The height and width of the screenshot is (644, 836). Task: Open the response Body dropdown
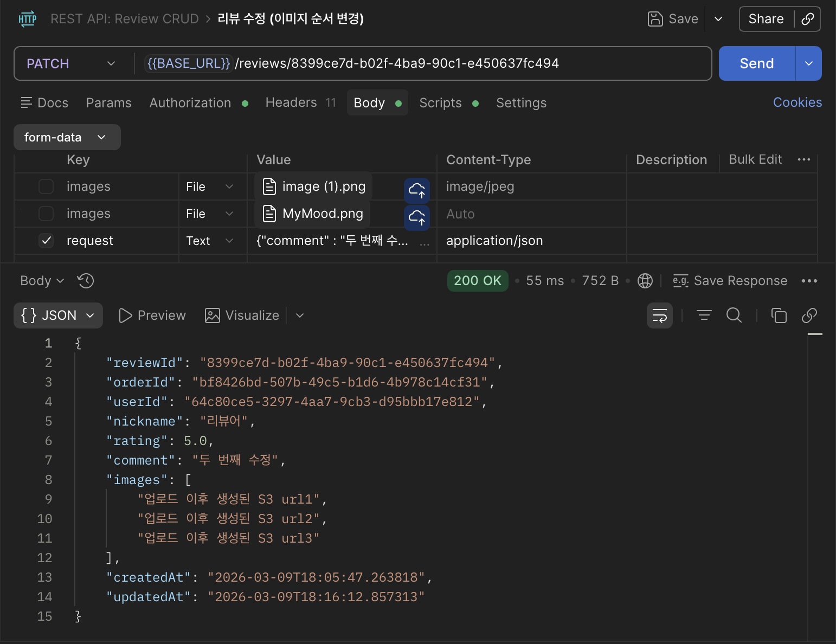tap(42, 281)
